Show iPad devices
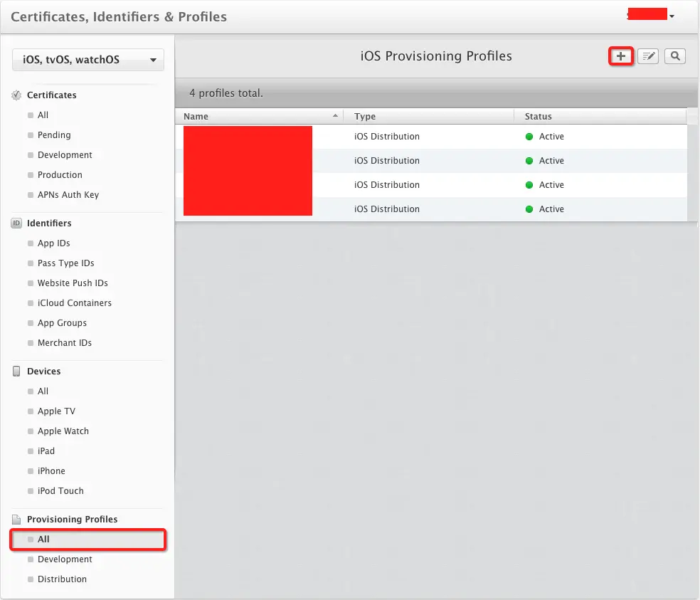Screen dimensions: 700x600 click(x=46, y=451)
